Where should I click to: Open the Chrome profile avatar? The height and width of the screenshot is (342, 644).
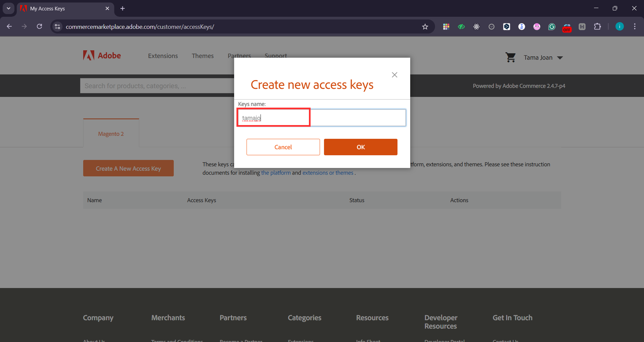click(620, 26)
